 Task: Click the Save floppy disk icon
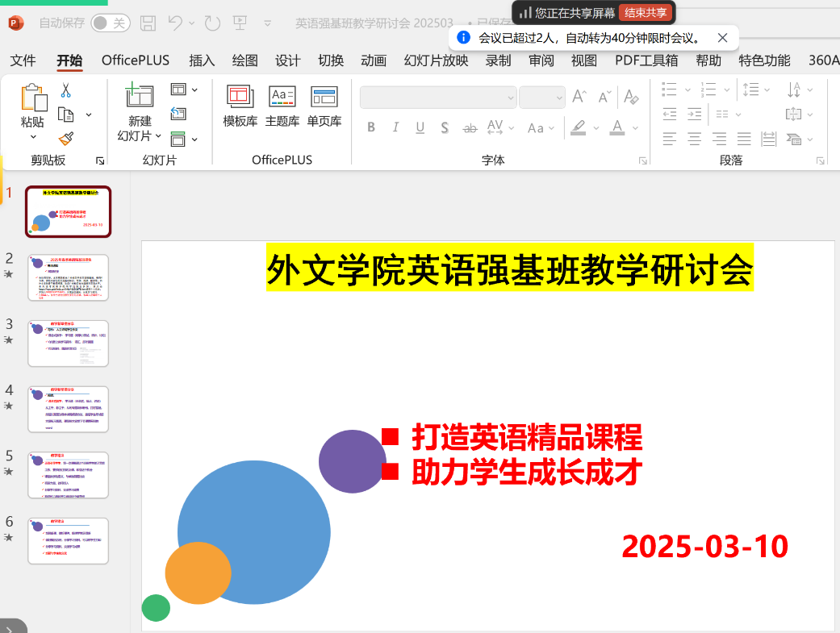point(148,23)
